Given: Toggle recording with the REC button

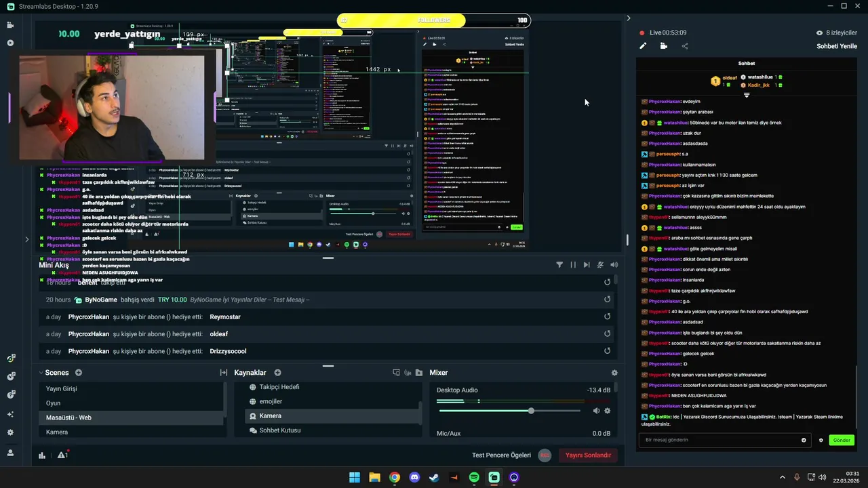Looking at the screenshot, I should 545,455.
